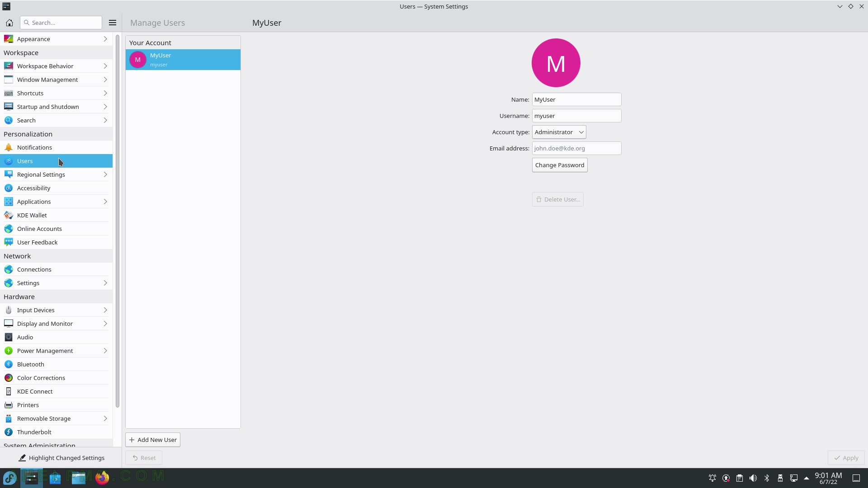Select the Accessibility settings icon
The image size is (868, 488).
(x=9, y=188)
